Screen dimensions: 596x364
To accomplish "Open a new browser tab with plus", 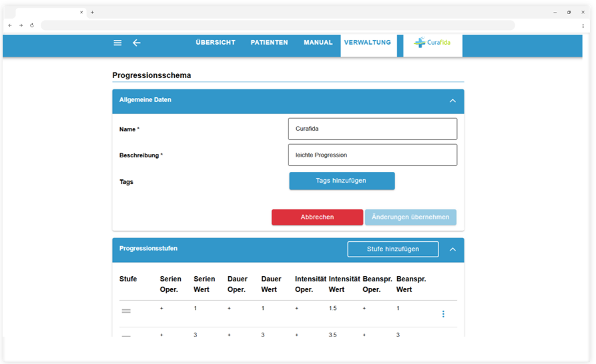I will pos(92,12).
